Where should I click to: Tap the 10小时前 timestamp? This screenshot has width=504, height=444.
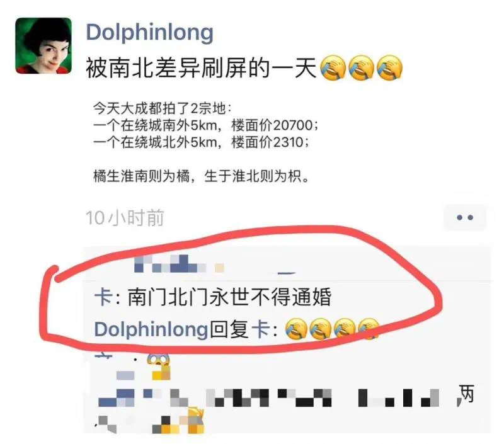125,218
